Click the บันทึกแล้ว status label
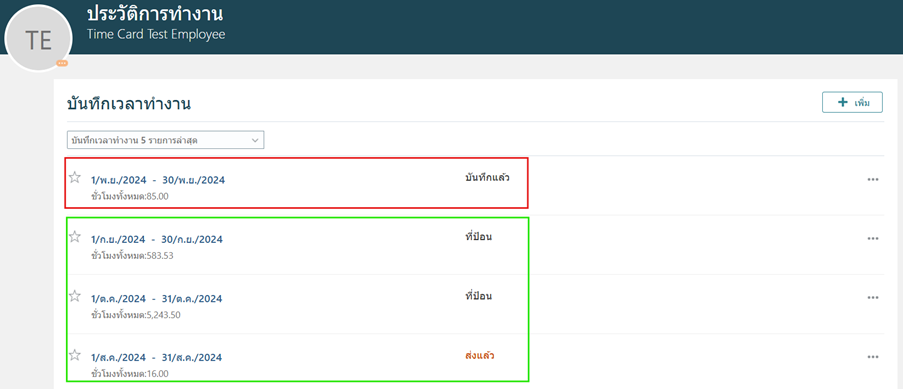This screenshot has width=903, height=389. 487,177
